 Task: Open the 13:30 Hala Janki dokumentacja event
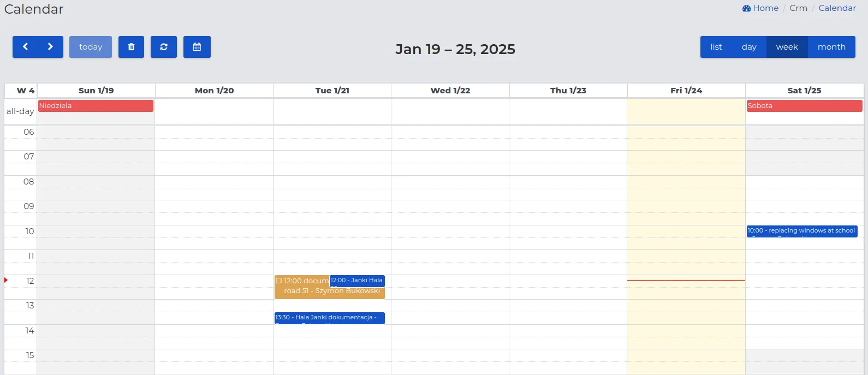point(329,318)
